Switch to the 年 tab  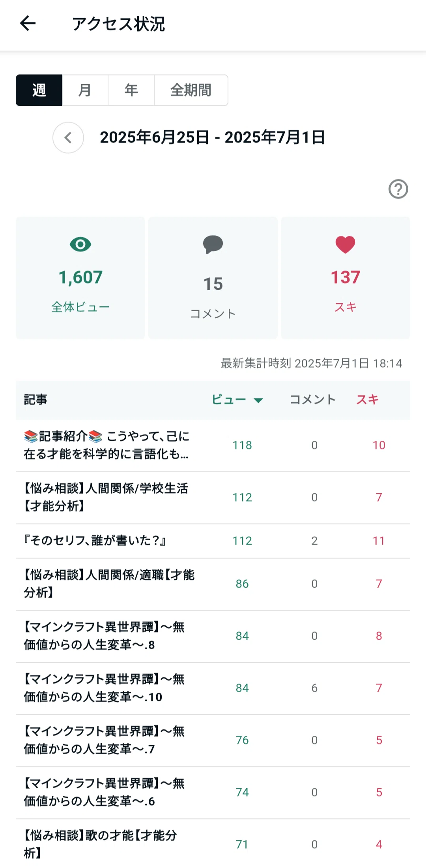(131, 90)
